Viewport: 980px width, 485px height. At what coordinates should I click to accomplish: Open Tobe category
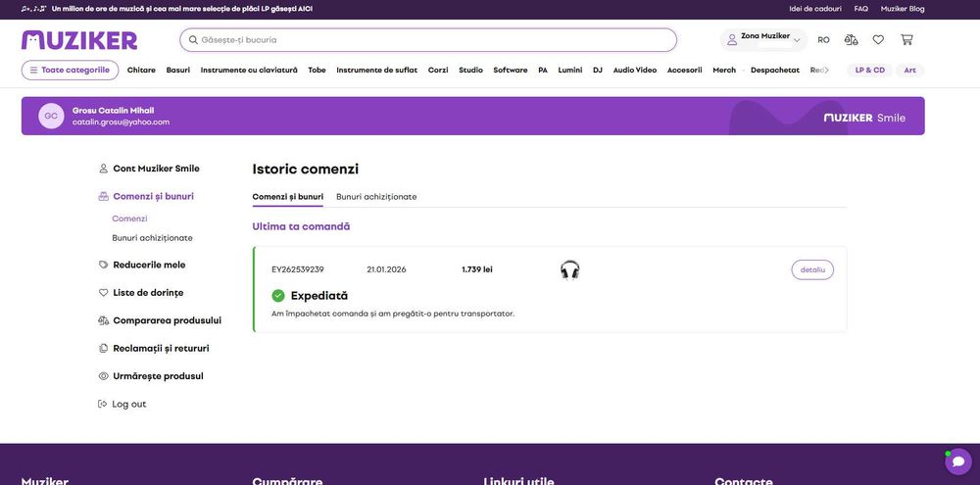(x=317, y=70)
